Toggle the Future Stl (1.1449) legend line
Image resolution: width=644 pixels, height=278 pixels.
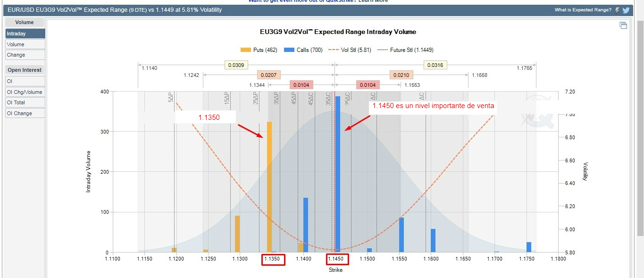(405, 50)
